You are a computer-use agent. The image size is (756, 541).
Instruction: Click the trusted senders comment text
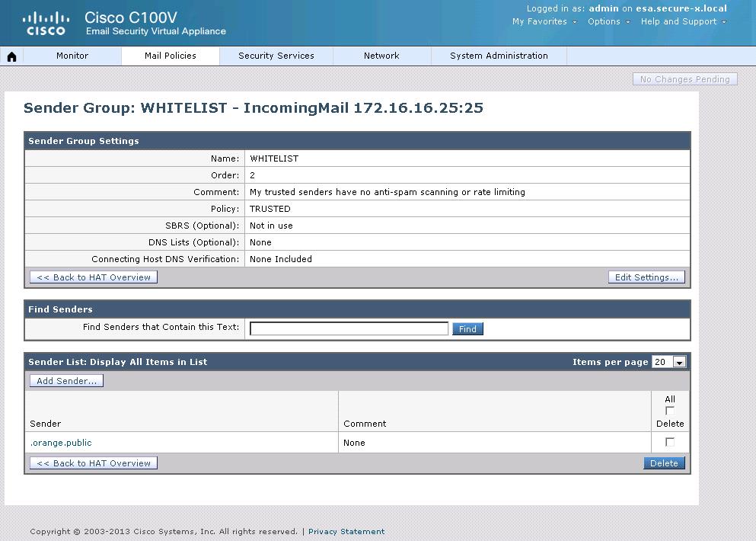pyautogui.click(x=388, y=192)
